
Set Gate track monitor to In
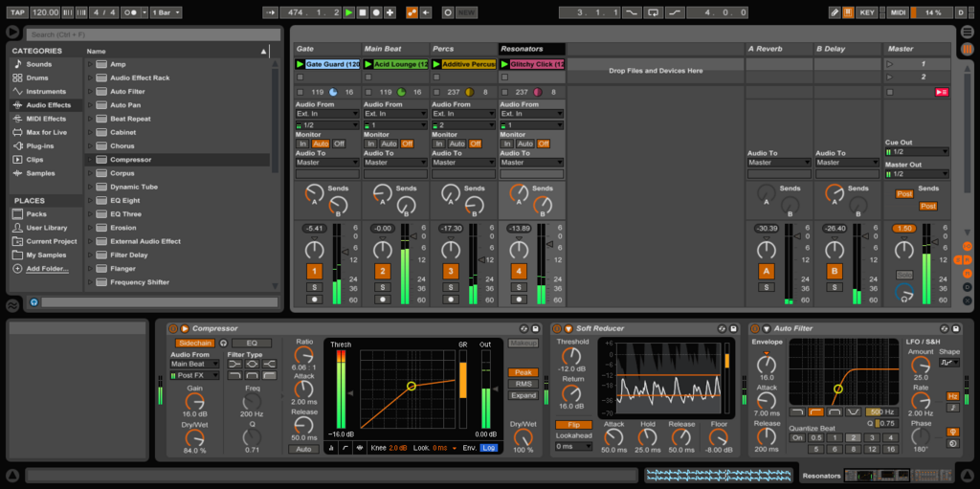pos(303,144)
